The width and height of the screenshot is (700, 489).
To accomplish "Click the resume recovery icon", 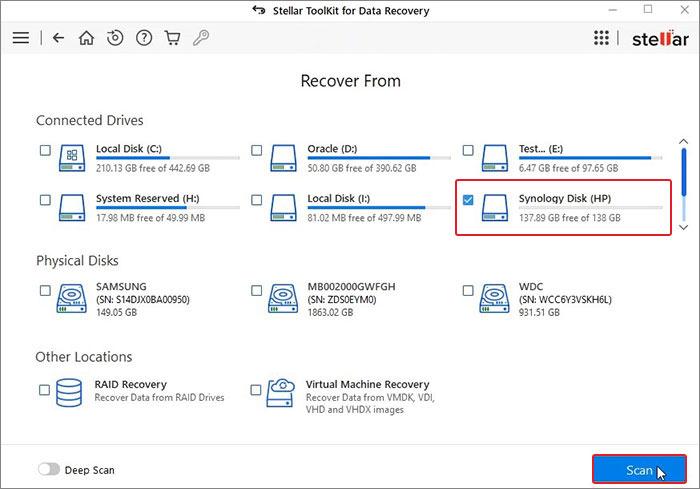I will [115, 38].
